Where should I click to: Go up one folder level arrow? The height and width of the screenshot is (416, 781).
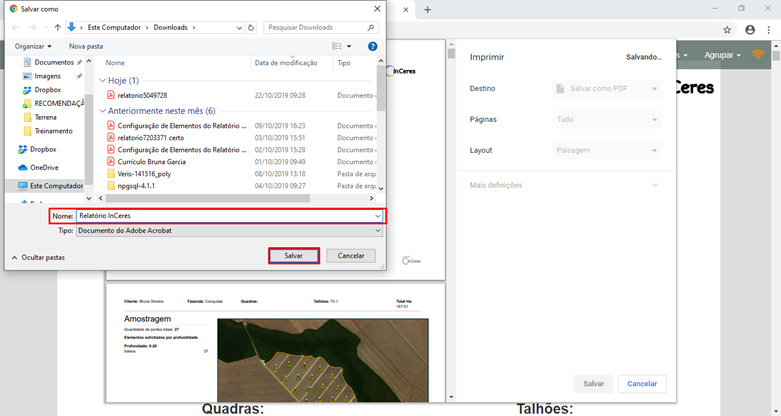click(x=57, y=27)
